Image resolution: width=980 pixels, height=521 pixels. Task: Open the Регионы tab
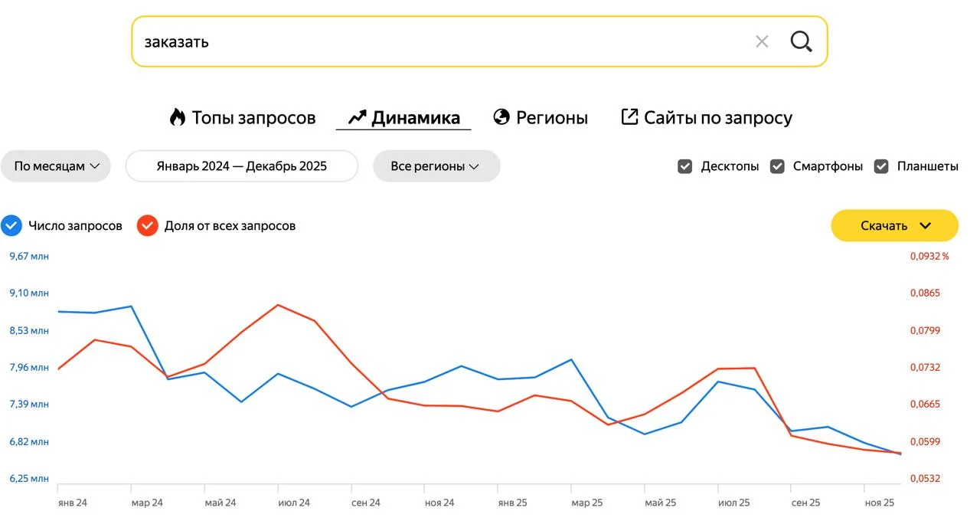(x=551, y=118)
